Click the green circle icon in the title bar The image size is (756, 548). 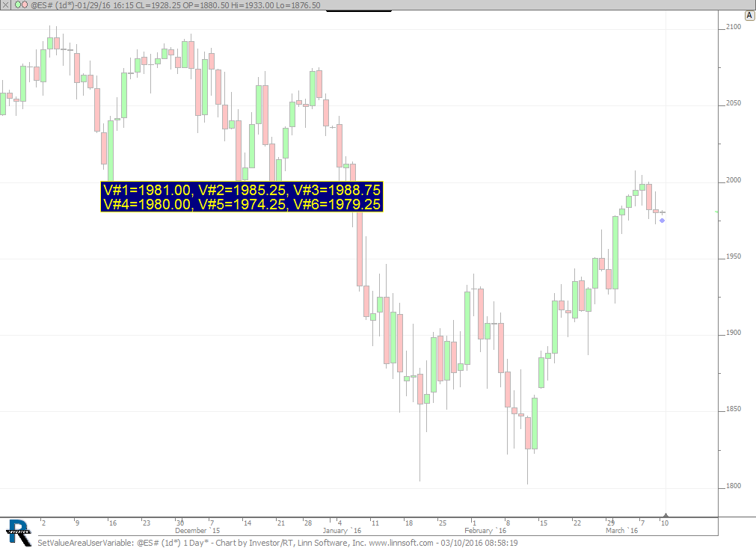click(x=18, y=4)
